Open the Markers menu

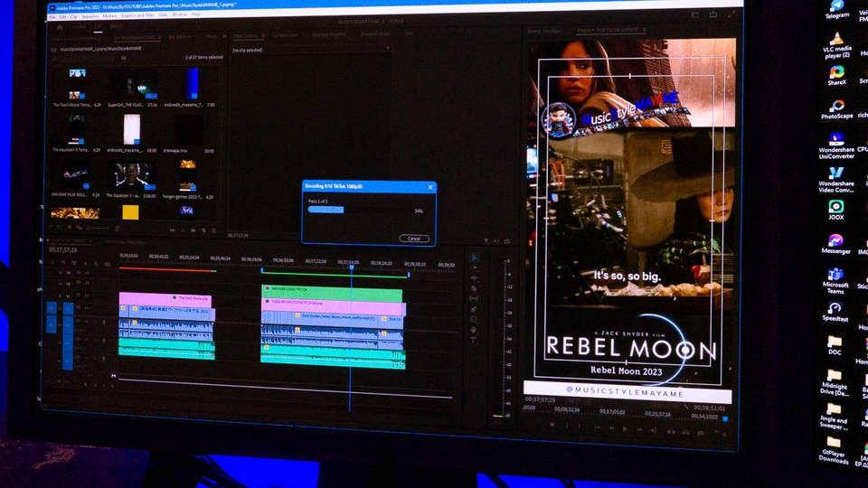point(109,16)
